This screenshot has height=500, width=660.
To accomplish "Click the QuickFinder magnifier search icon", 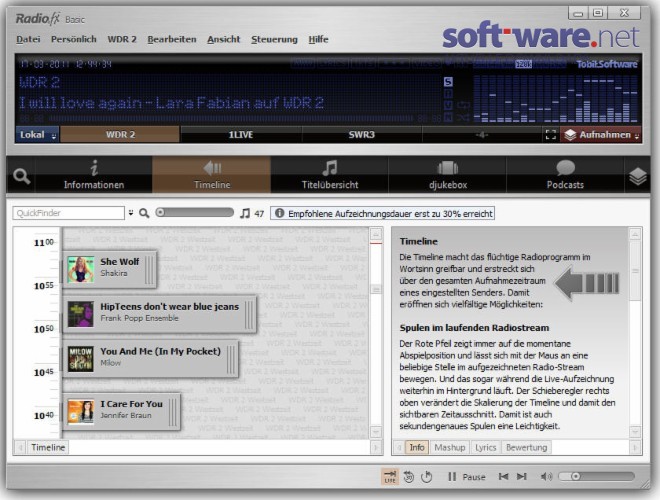I will [x=144, y=213].
